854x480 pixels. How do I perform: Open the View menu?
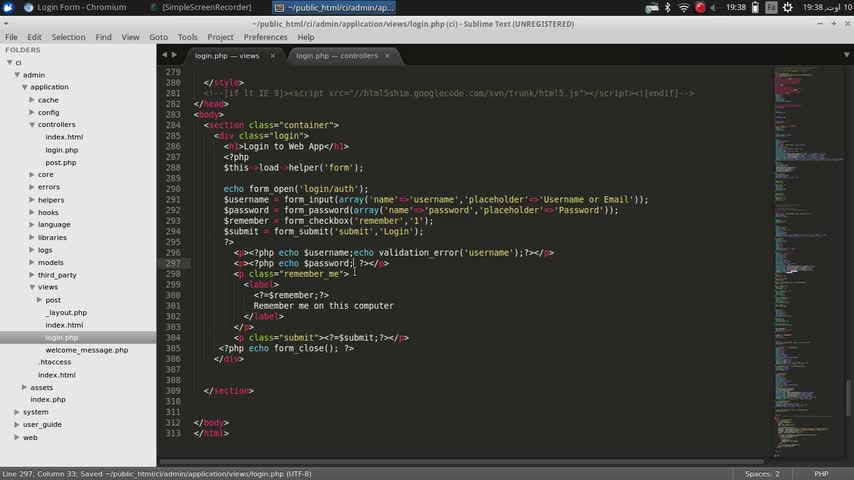[130, 37]
